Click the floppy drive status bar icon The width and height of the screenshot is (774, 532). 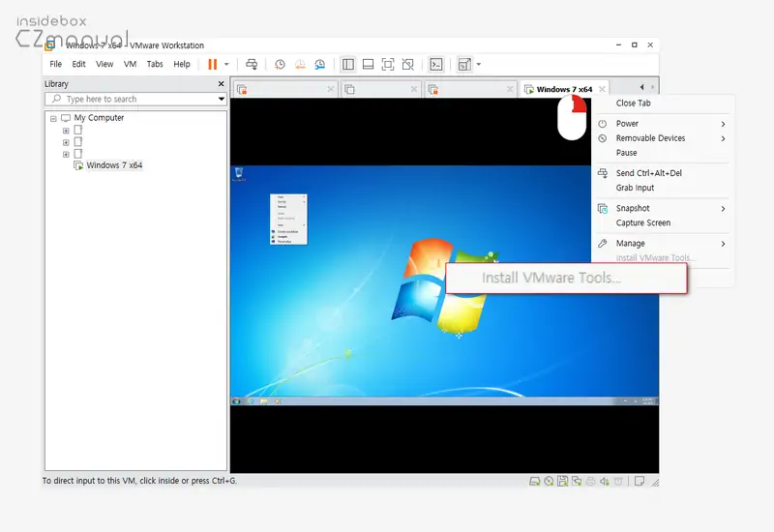click(x=563, y=481)
